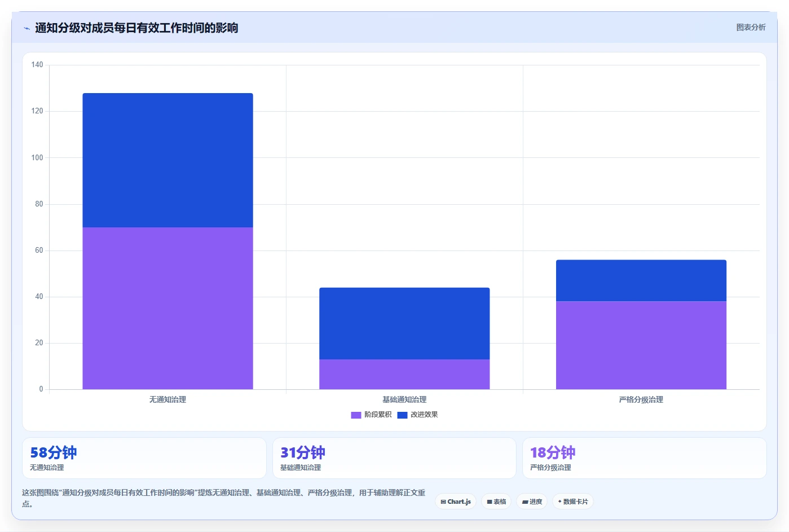Click the purple segment of 无通知治理 bar
This screenshot has height=532, width=789.
pos(168,308)
